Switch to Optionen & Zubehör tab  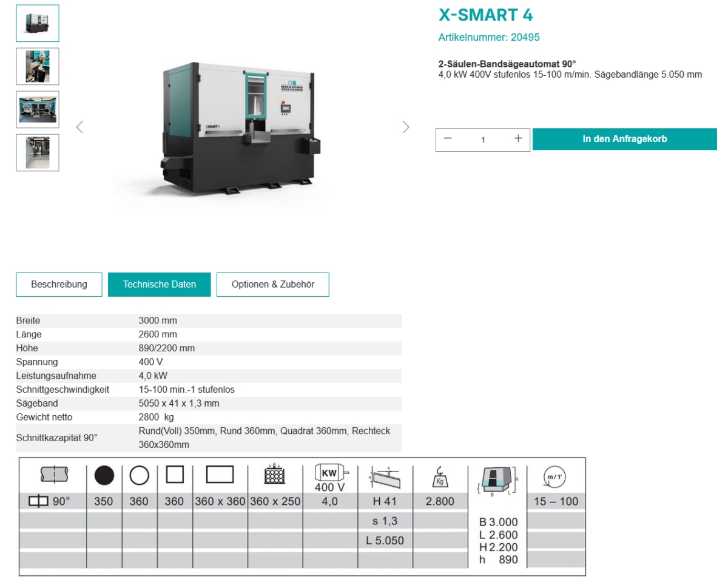(273, 284)
